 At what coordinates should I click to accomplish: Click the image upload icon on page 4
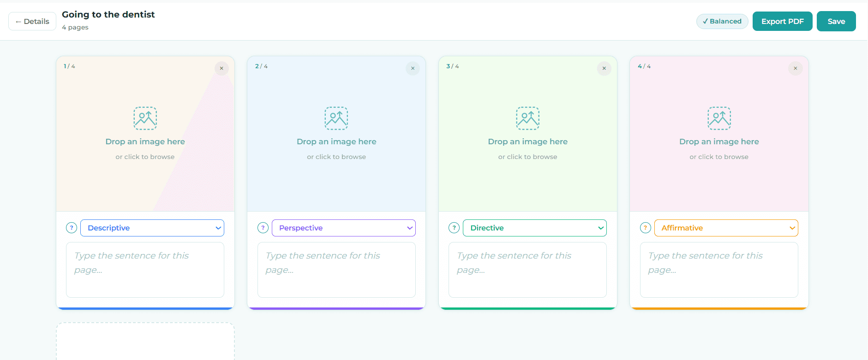[719, 118]
